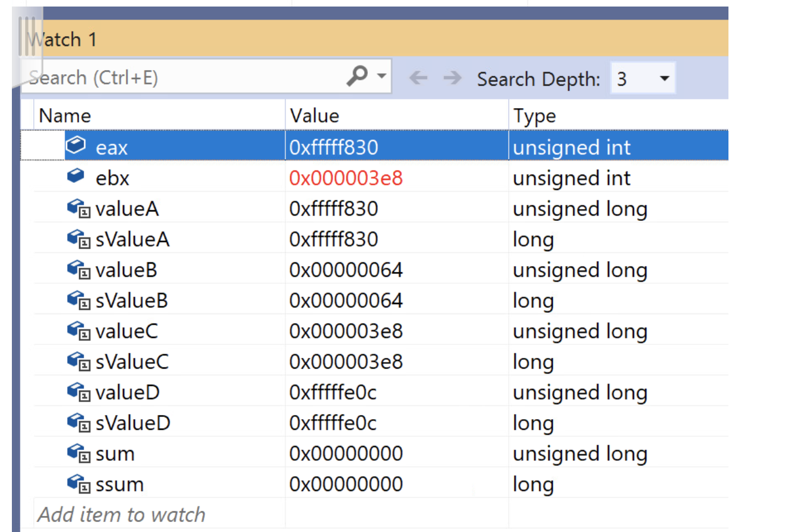
Task: Click the sValueA variable icon
Action: coord(78,237)
